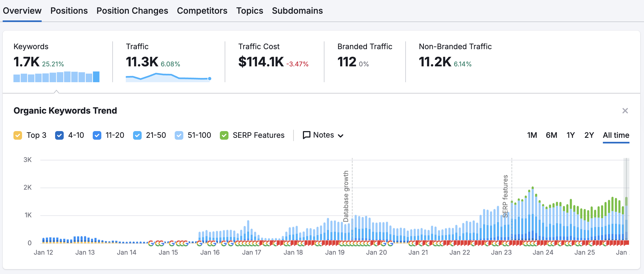Click the Notes speech bubble icon

coord(306,135)
